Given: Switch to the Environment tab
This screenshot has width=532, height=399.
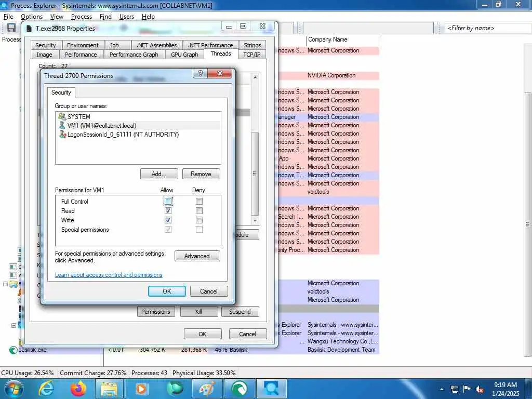Looking at the screenshot, I should [83, 45].
